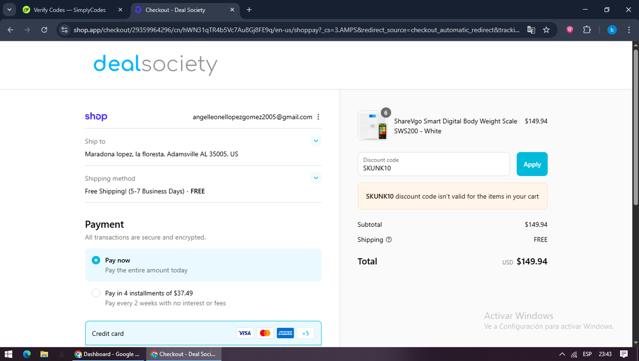Click the Discount code input field
This screenshot has width=639, height=361.
pyautogui.click(x=434, y=164)
